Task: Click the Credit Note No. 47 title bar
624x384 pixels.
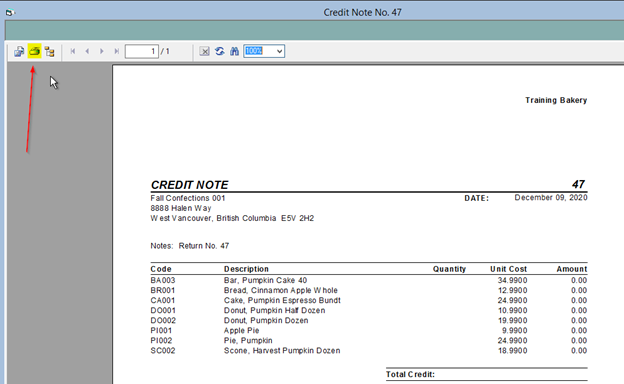Action: [362, 12]
